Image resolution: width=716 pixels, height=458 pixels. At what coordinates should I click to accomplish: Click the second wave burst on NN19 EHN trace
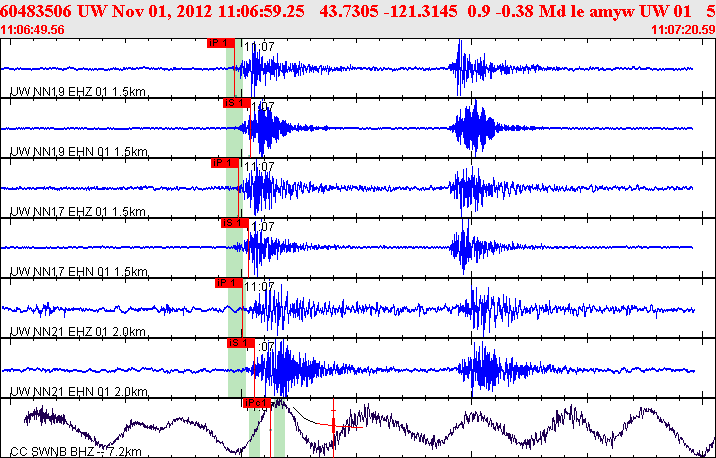tap(474, 128)
